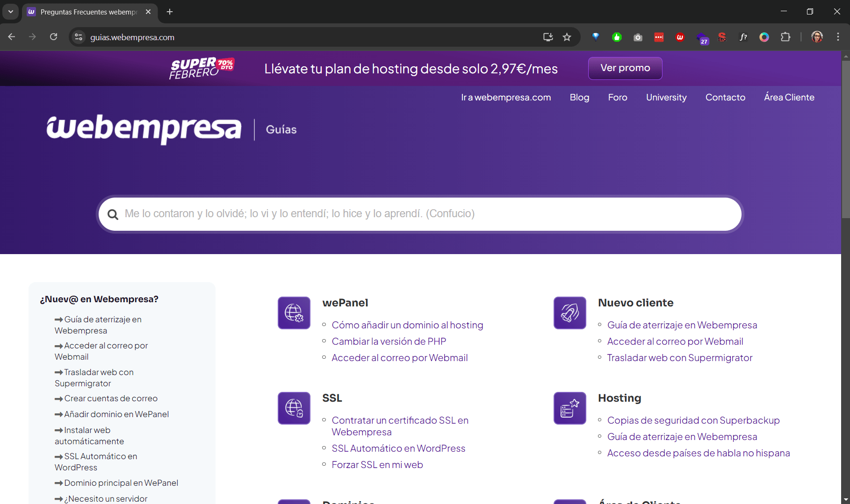Image resolution: width=850 pixels, height=504 pixels.
Task: Click the Webempresa logo
Action: tap(144, 129)
